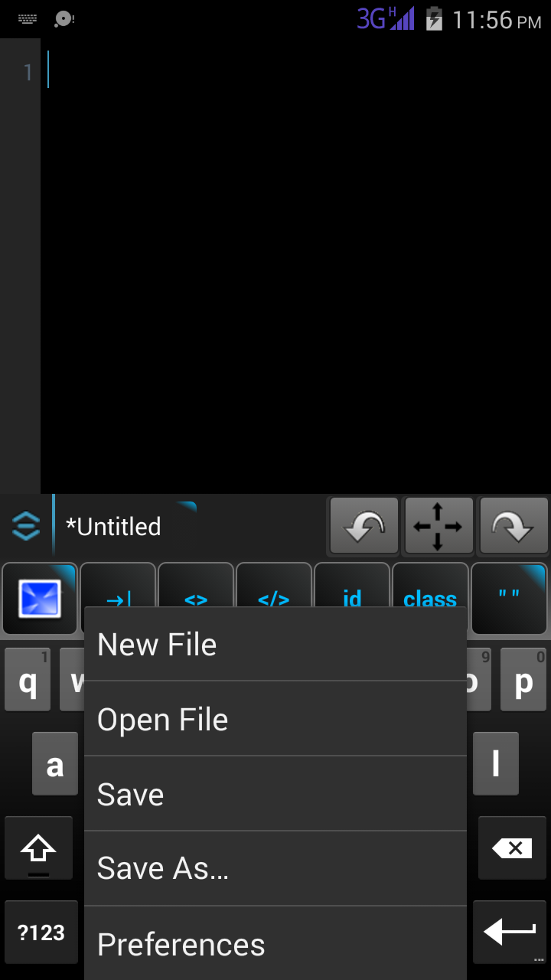Toggle the shift key on keyboard
This screenshot has width=551, height=980.
pos(38,848)
